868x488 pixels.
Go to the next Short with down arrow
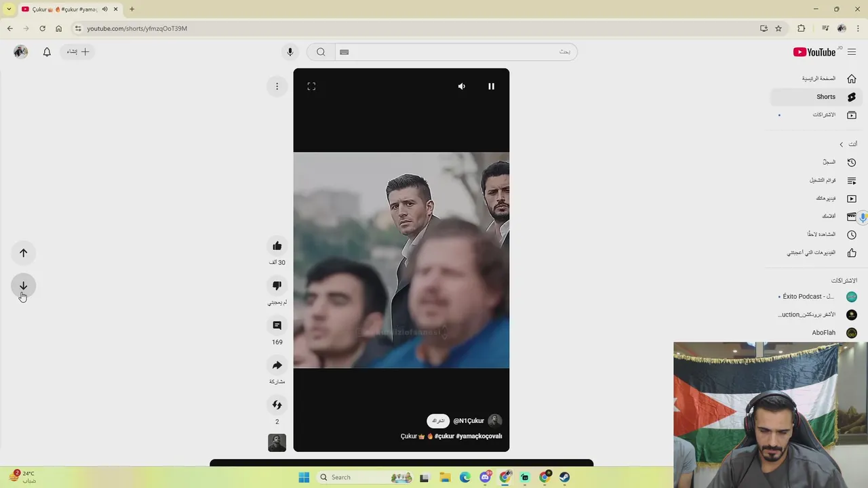tap(23, 285)
